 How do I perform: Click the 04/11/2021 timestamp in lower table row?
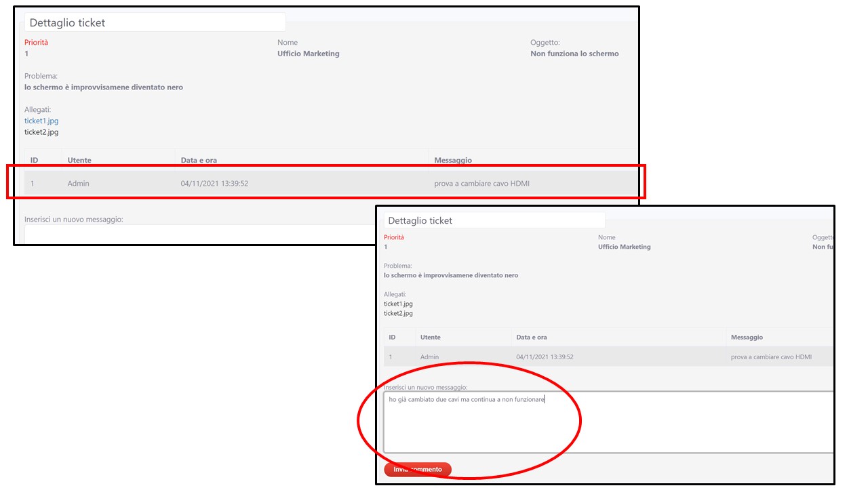point(545,357)
